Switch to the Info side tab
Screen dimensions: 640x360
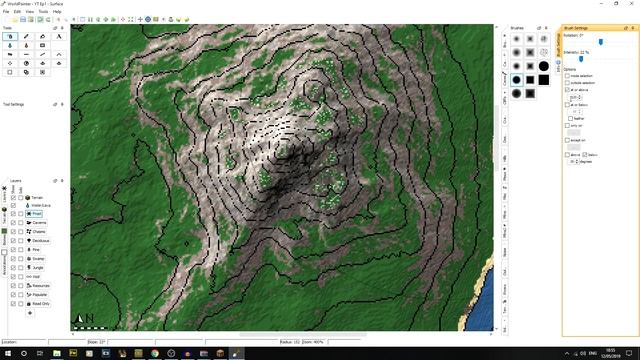coord(558,67)
